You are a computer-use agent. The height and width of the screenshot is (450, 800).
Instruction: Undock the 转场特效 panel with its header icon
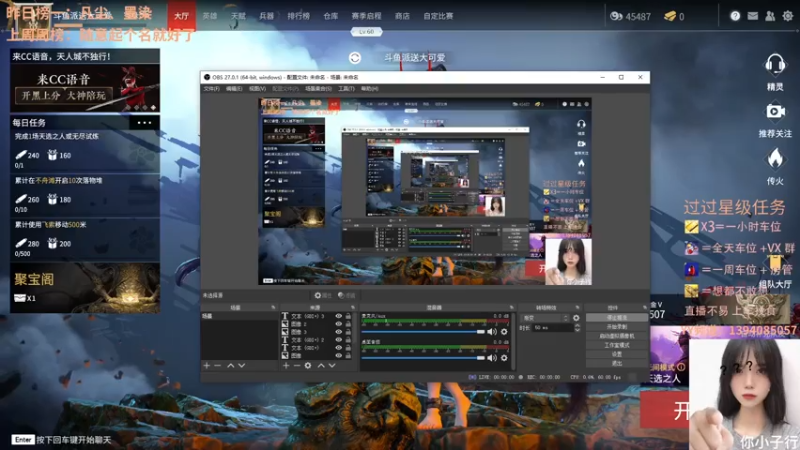[x=578, y=308]
